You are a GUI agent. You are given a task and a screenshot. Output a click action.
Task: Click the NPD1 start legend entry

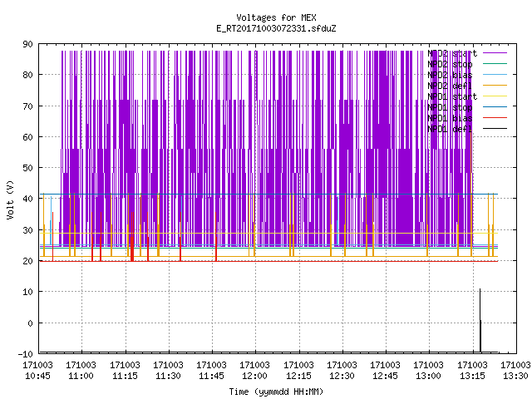coord(452,96)
